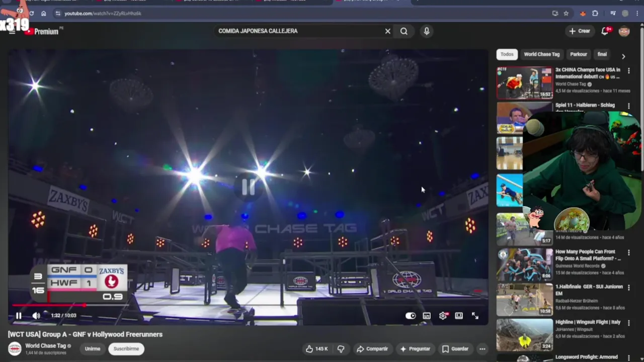Enter full screen mode
Viewport: 644px width, 362px height.
click(x=475, y=316)
